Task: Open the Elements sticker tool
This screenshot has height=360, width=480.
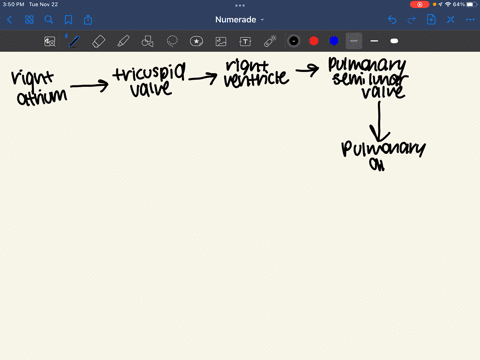Action: pyautogui.click(x=196, y=41)
